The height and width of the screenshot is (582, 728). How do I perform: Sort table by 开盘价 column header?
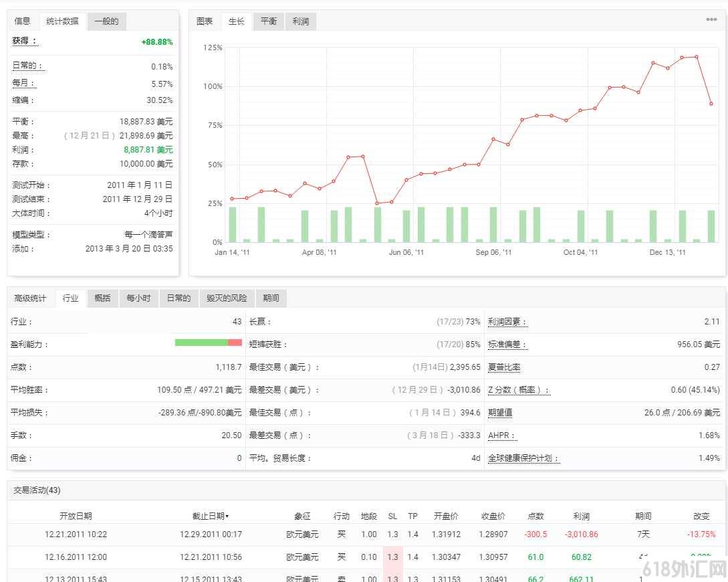[x=446, y=516]
